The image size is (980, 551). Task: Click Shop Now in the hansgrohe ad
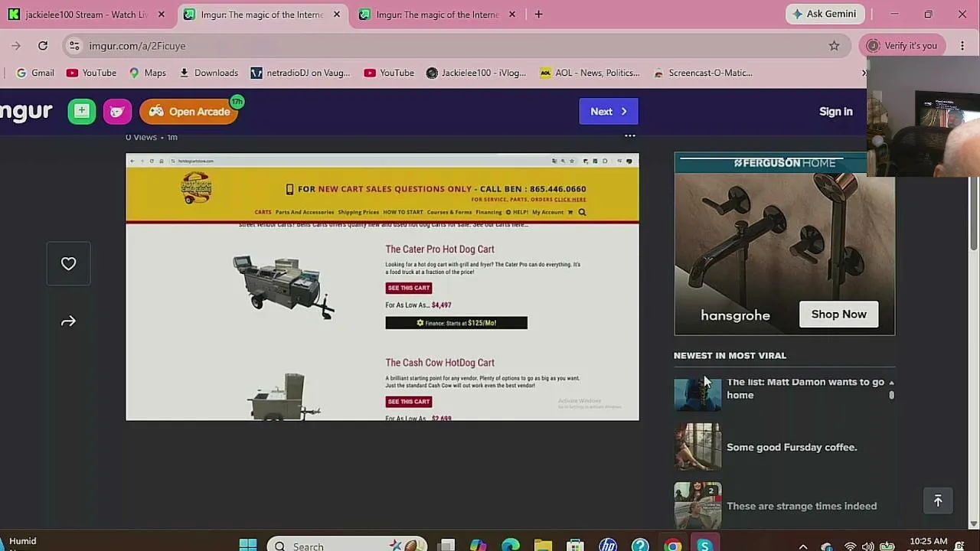coord(838,315)
